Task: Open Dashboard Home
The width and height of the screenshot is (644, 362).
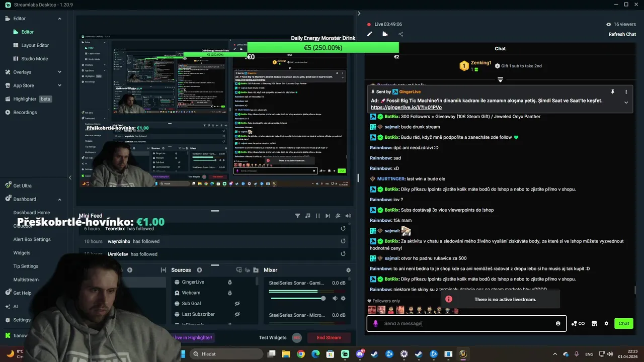Action: (x=31, y=213)
